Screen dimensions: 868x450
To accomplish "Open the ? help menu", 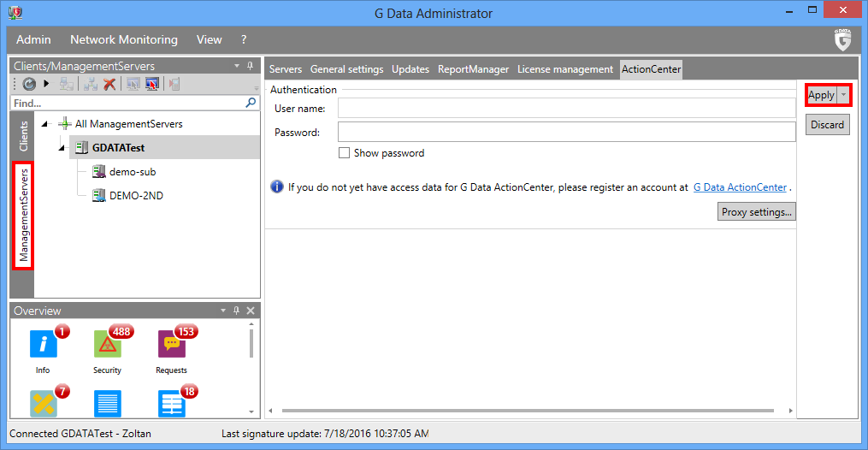I will point(244,40).
